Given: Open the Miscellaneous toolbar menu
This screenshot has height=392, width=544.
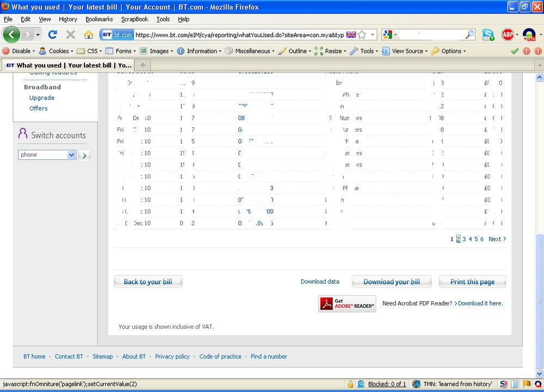Looking at the screenshot, I should (251, 51).
